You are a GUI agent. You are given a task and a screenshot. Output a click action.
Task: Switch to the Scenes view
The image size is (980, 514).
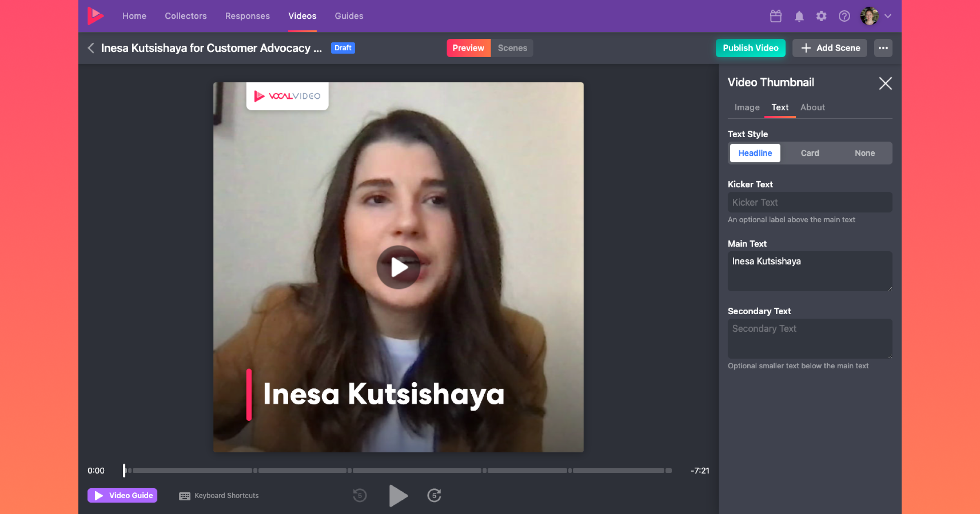(x=512, y=48)
